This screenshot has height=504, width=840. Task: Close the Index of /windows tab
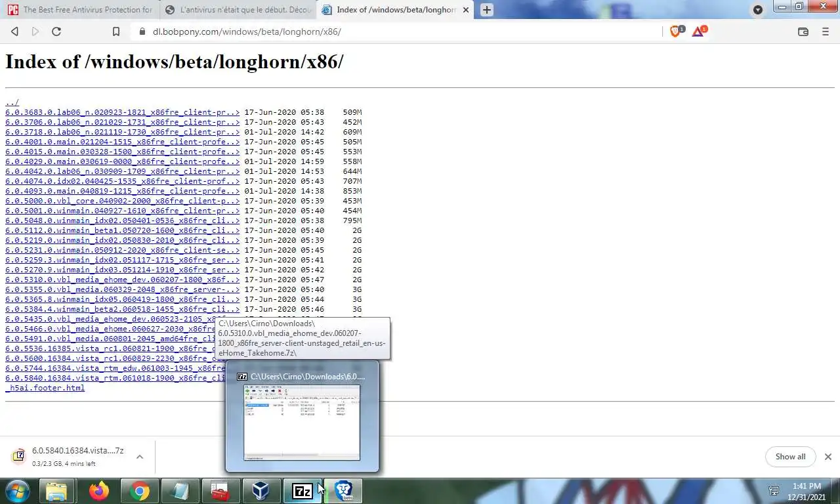pos(466,10)
